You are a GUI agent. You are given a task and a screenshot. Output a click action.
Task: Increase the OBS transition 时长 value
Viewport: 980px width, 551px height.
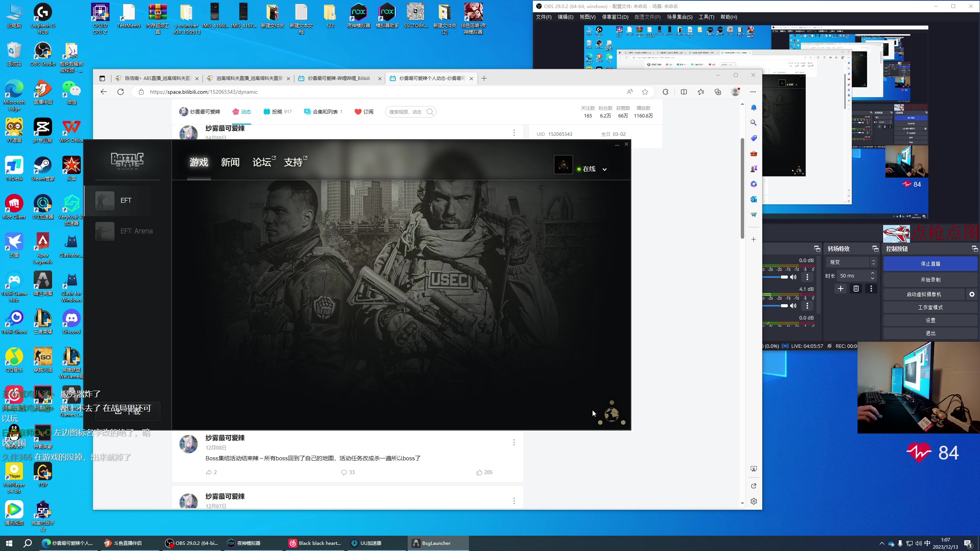pyautogui.click(x=872, y=273)
